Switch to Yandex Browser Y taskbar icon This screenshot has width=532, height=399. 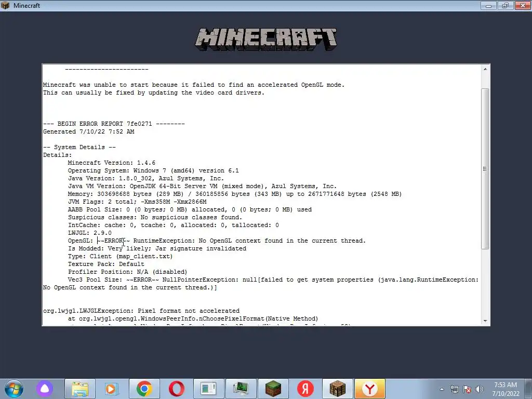click(370, 389)
